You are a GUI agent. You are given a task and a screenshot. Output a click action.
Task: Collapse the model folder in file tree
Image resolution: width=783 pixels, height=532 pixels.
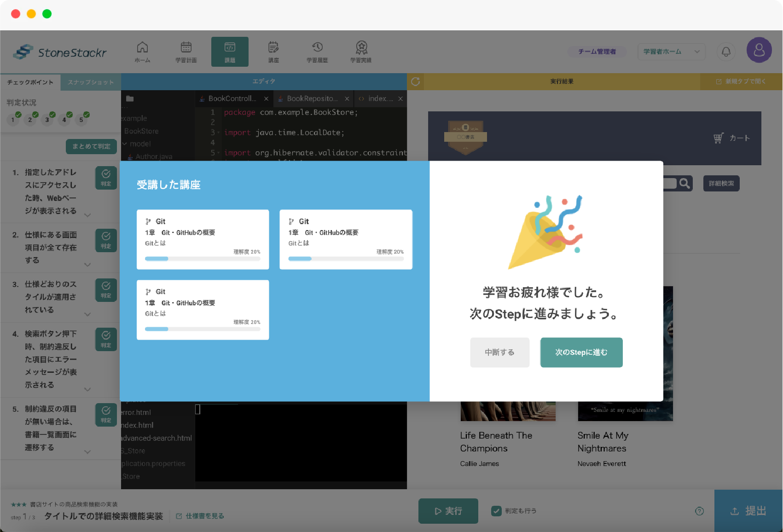125,144
